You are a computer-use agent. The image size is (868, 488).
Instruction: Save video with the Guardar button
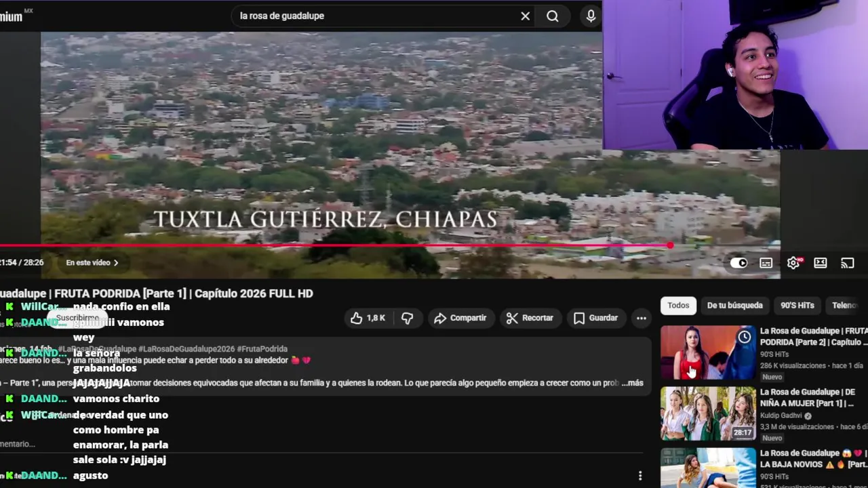(x=595, y=318)
